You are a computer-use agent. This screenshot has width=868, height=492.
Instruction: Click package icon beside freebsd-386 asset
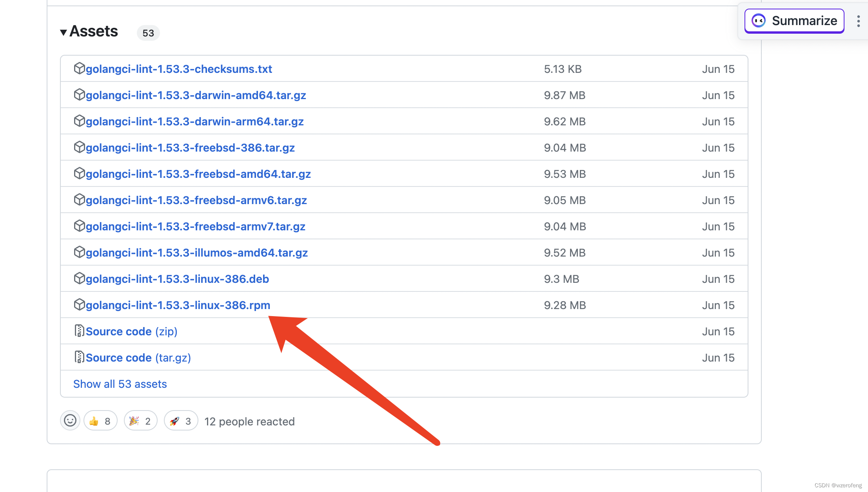(x=79, y=147)
